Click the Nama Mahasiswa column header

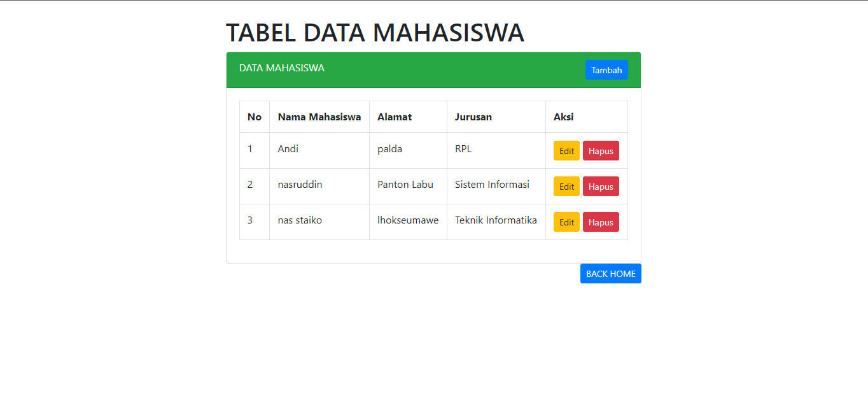click(319, 117)
